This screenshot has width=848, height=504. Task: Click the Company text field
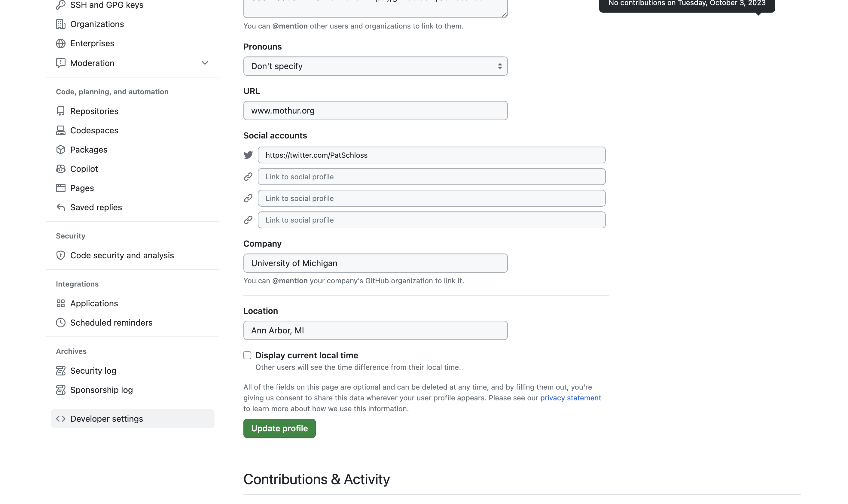tap(375, 263)
